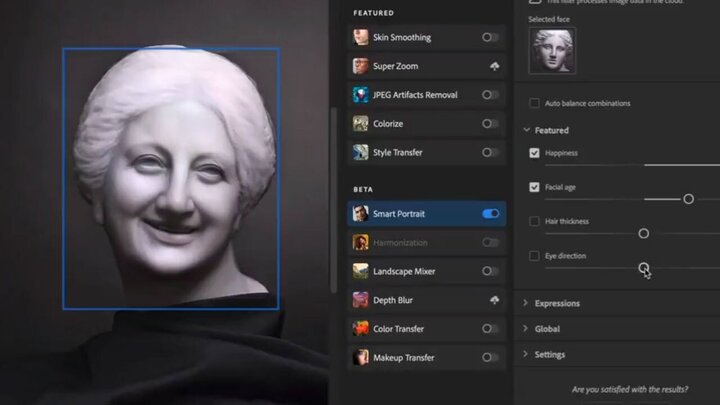
Task: Check the Hair thickness checkbox
Action: (534, 221)
